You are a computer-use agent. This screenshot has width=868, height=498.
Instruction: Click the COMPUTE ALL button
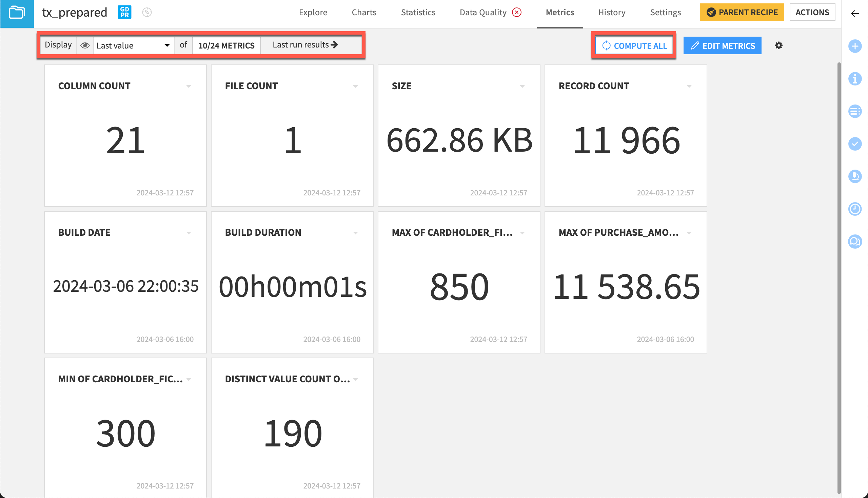633,45
